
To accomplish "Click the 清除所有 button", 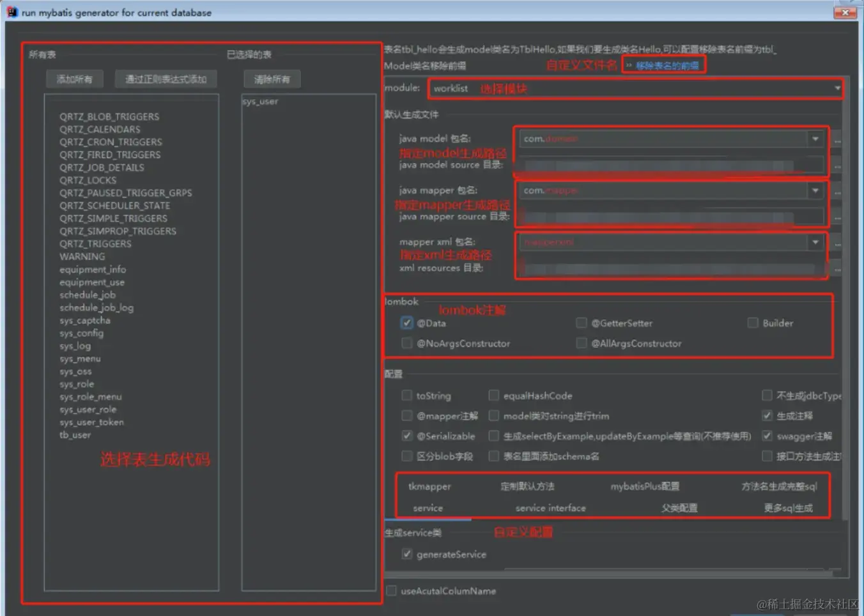I will click(x=272, y=79).
